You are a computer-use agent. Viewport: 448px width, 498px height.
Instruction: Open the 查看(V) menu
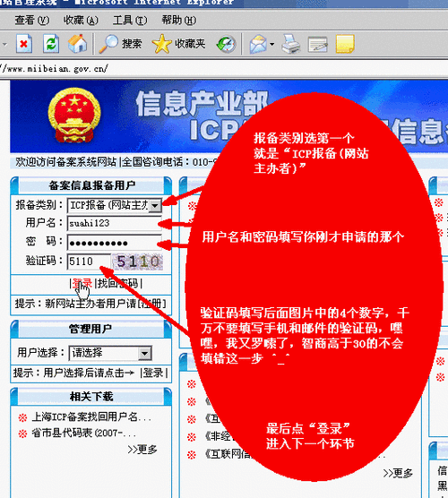click(x=32, y=21)
